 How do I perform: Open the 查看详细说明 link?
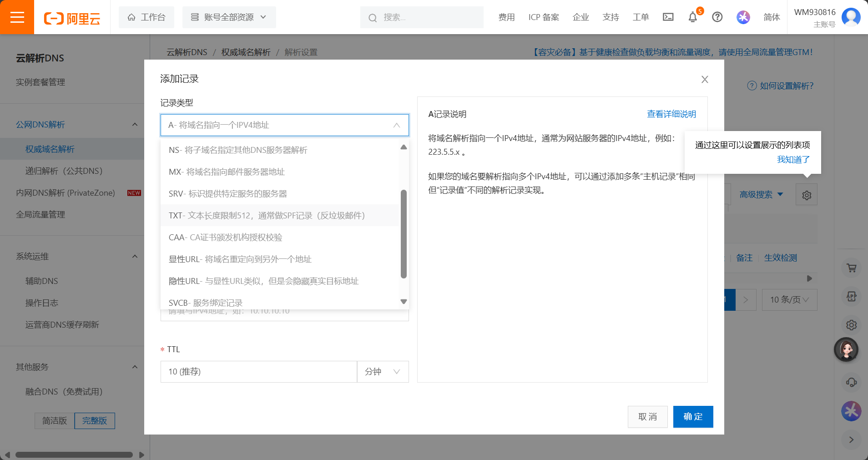[671, 114]
